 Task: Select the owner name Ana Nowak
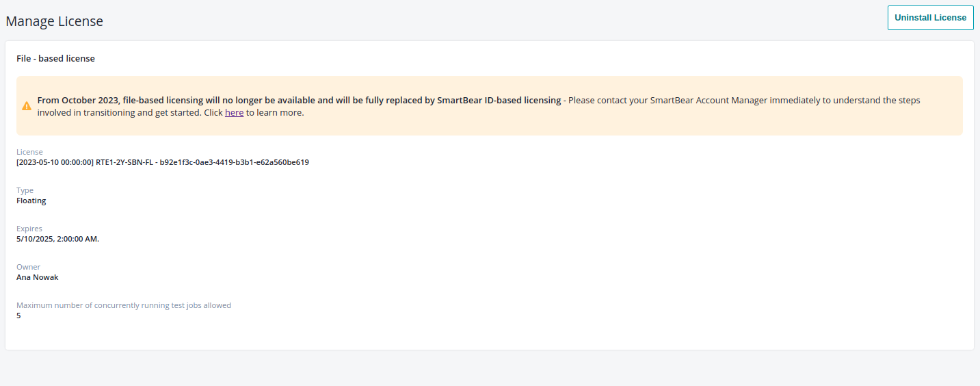38,278
